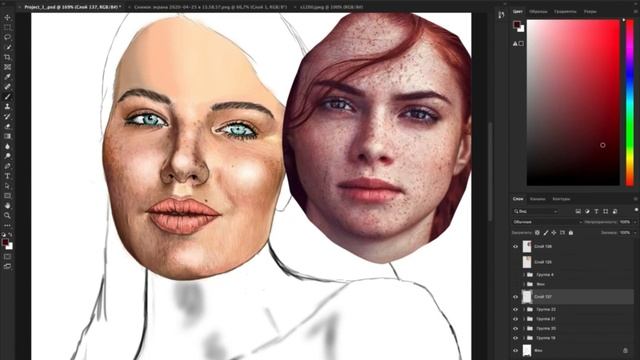The height and width of the screenshot is (360, 640).
Task: Select the History Brush tool
Action: (x=7, y=116)
